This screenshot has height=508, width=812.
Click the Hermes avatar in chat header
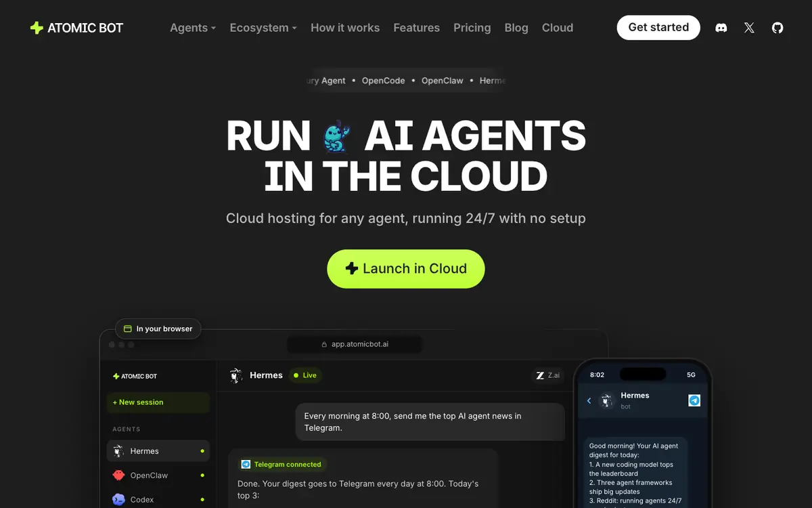tap(235, 375)
